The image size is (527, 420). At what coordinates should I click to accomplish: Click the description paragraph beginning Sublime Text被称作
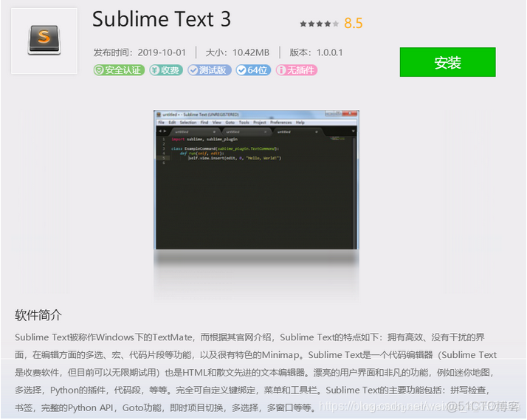click(x=255, y=372)
